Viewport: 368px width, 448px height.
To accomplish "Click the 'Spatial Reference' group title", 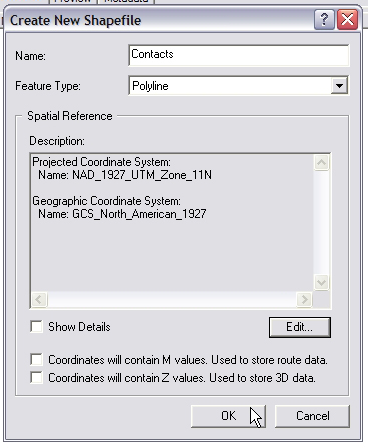I will tap(70, 116).
